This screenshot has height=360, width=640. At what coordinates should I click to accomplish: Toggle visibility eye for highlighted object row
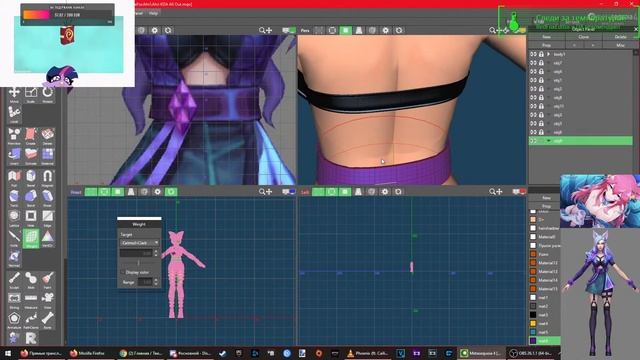point(533,141)
